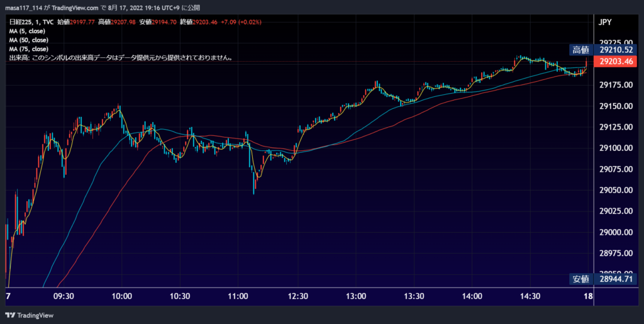Click the 29025.00 price axis label
Screen dimensions: 644x324
point(616,211)
